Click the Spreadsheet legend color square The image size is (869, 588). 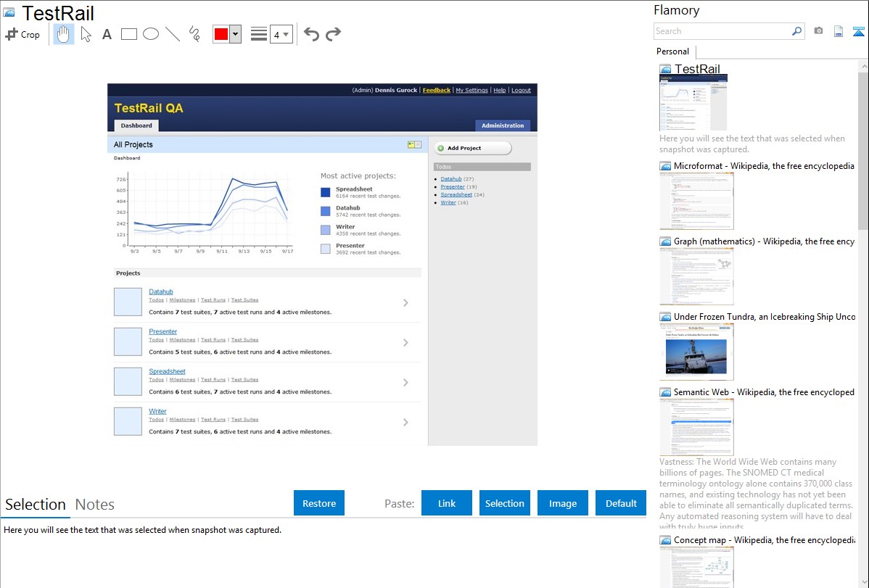325,192
